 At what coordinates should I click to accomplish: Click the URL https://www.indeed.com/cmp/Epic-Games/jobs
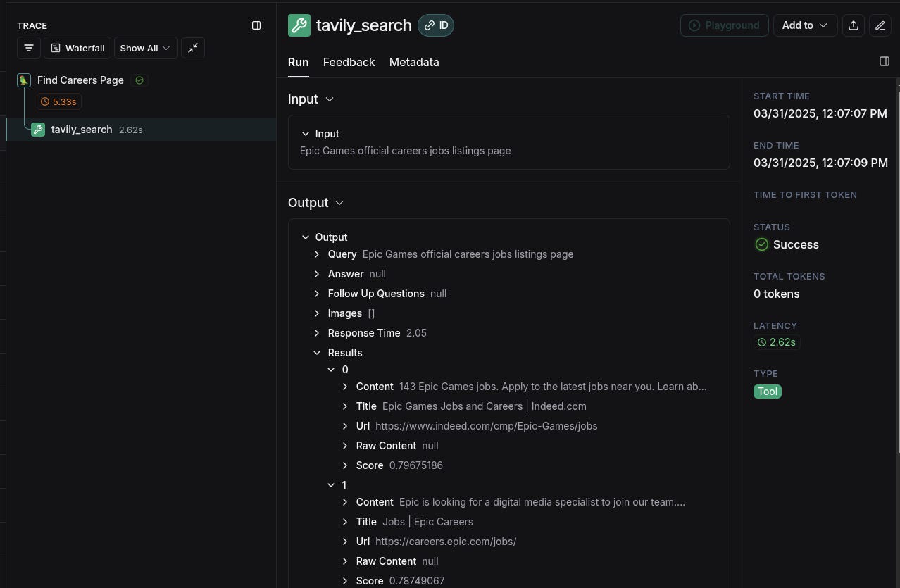(487, 426)
